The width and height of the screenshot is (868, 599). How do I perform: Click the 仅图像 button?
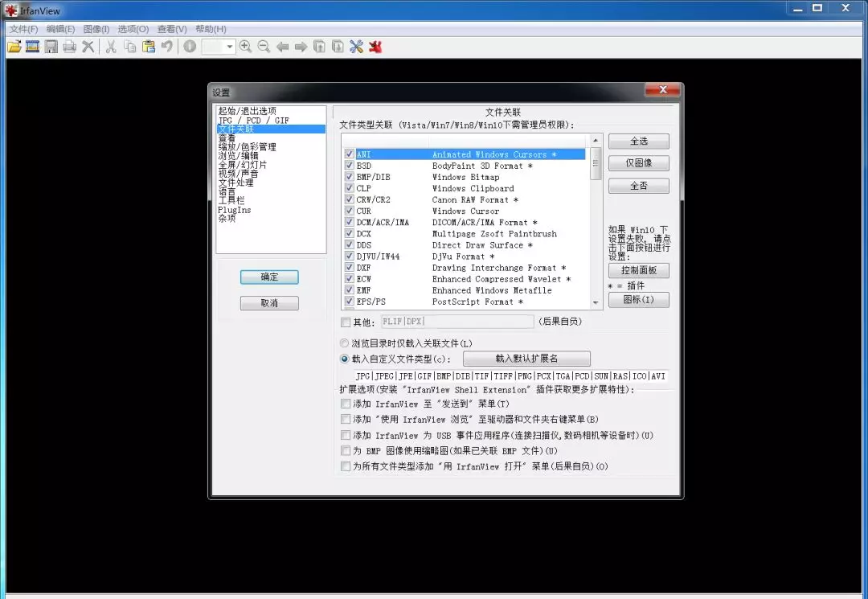pos(639,163)
